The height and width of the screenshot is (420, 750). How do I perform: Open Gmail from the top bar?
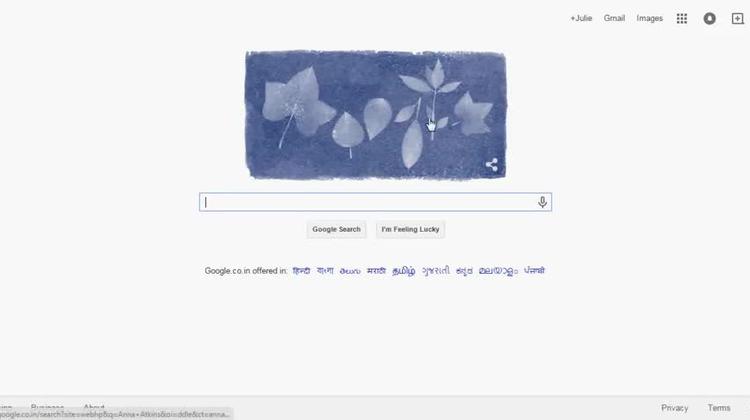[614, 18]
